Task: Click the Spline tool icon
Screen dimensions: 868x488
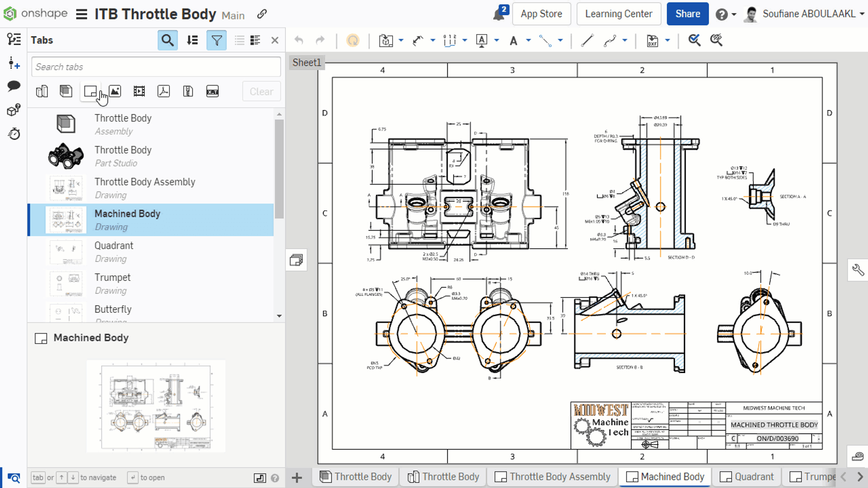Action: point(610,40)
